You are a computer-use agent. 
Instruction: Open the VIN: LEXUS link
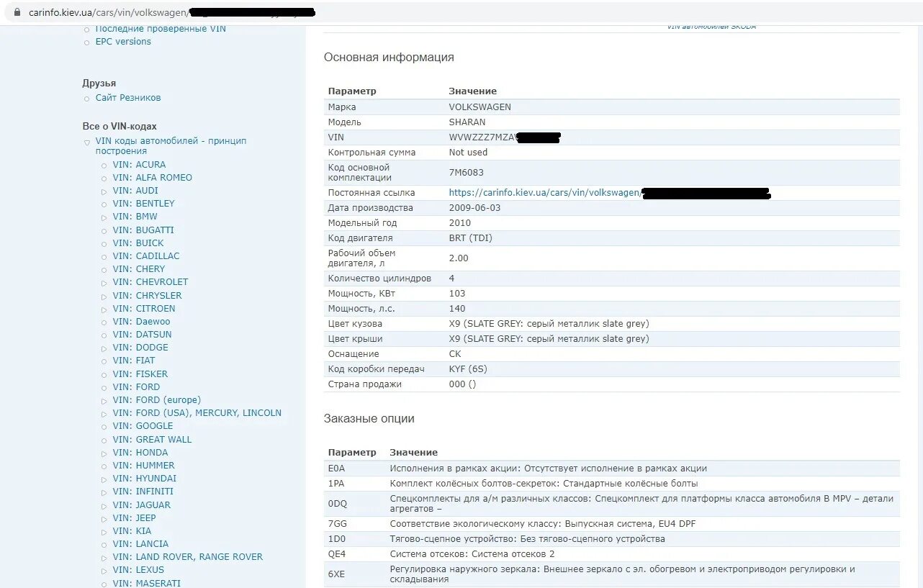point(138,570)
